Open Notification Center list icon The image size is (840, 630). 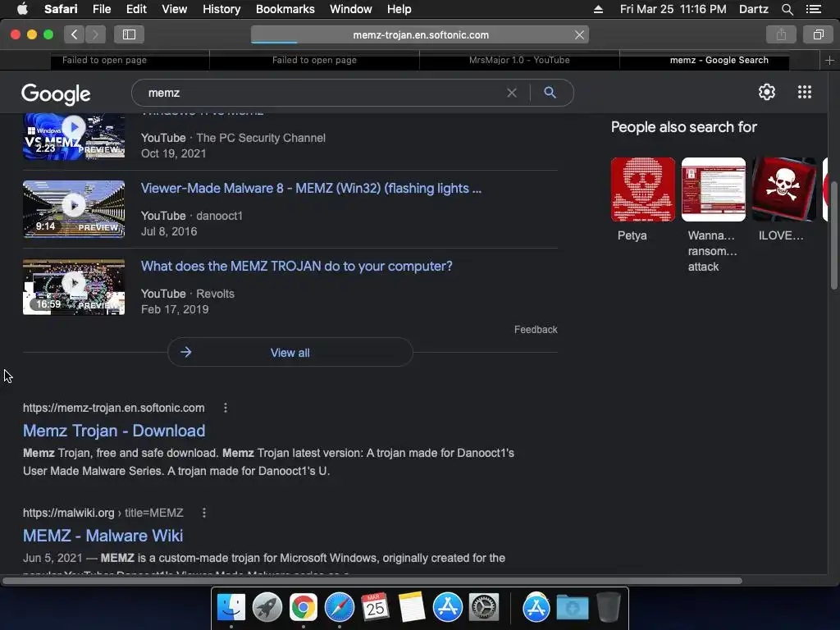[813, 9]
